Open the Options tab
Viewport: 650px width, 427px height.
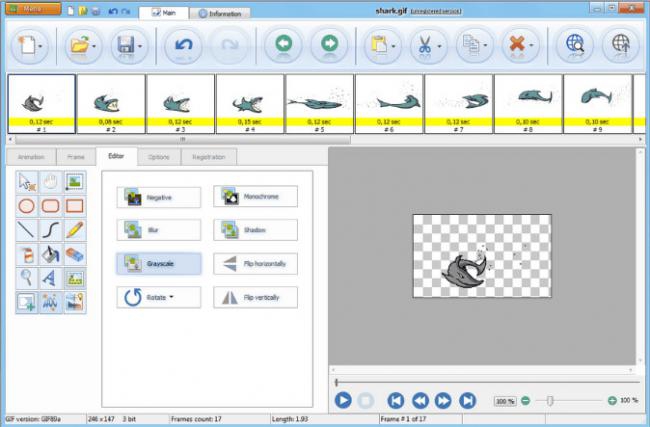pos(159,157)
